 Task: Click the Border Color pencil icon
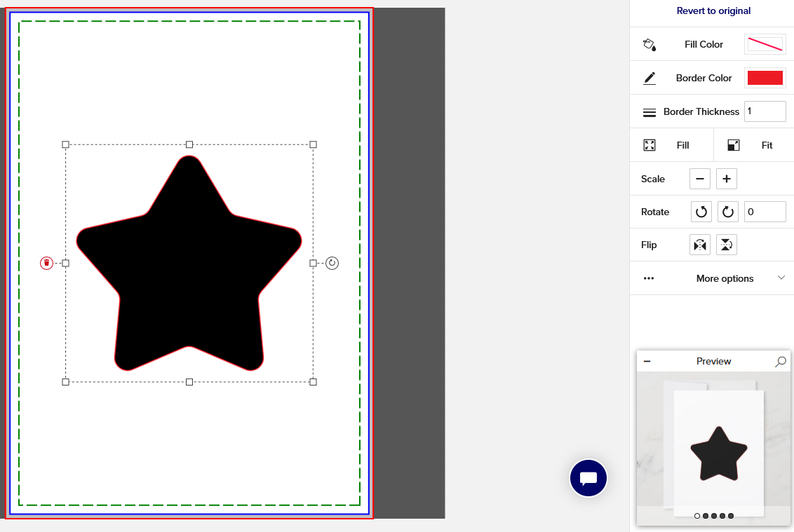point(650,78)
